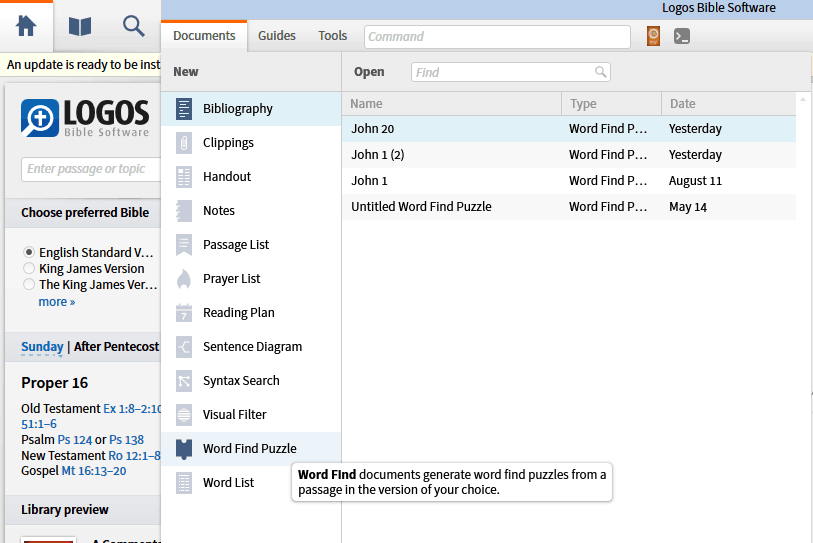Click the Search magnifier icon
813x543 pixels.
point(133,26)
